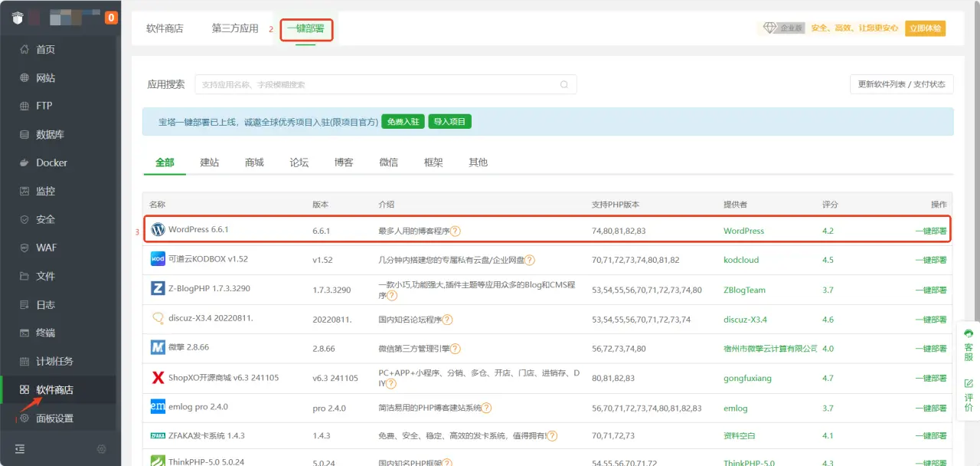Click the discuz-X3.4 app logo icon
Screen dimensions: 980x466
click(158, 318)
